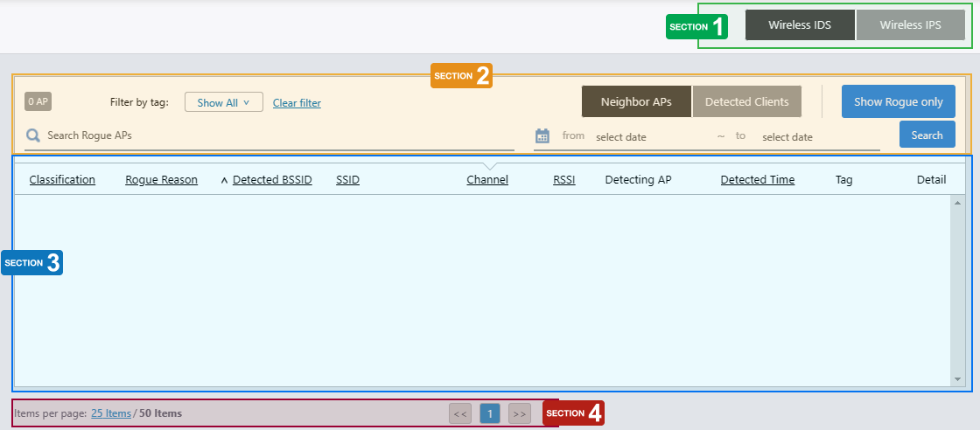The width and height of the screenshot is (980, 430).
Task: Open the Wireless IDS tab
Action: click(x=800, y=25)
